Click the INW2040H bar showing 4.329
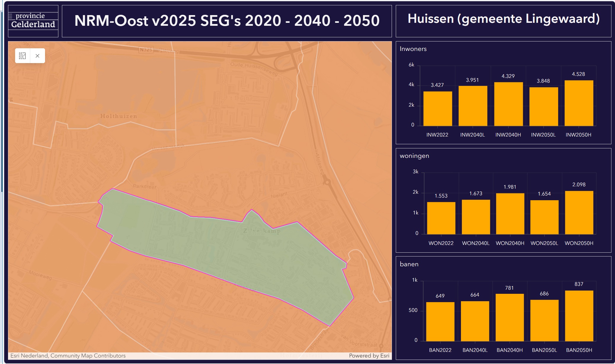 508,104
